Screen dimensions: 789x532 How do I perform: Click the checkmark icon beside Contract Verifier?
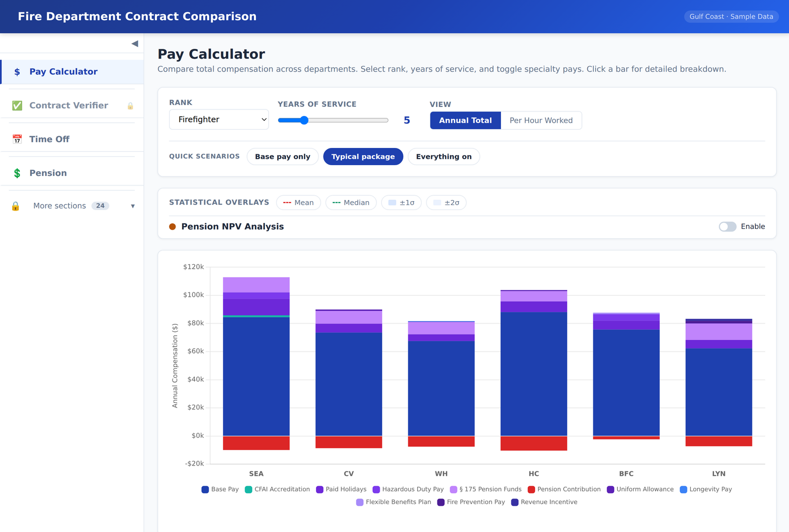(17, 106)
